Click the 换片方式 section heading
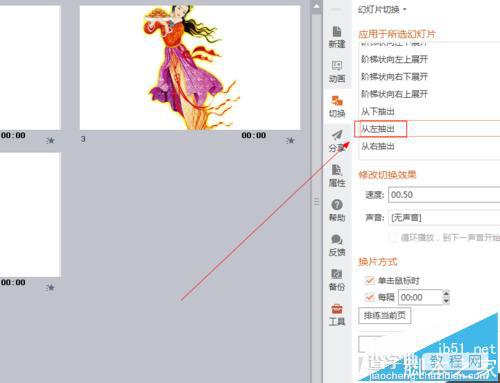 (378, 262)
